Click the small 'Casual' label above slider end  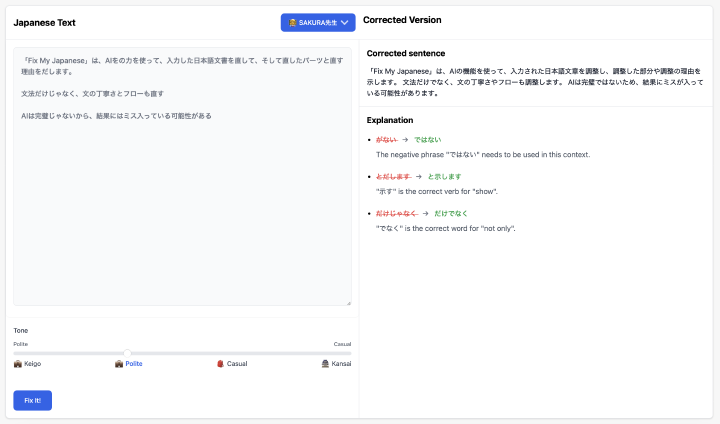tap(343, 344)
